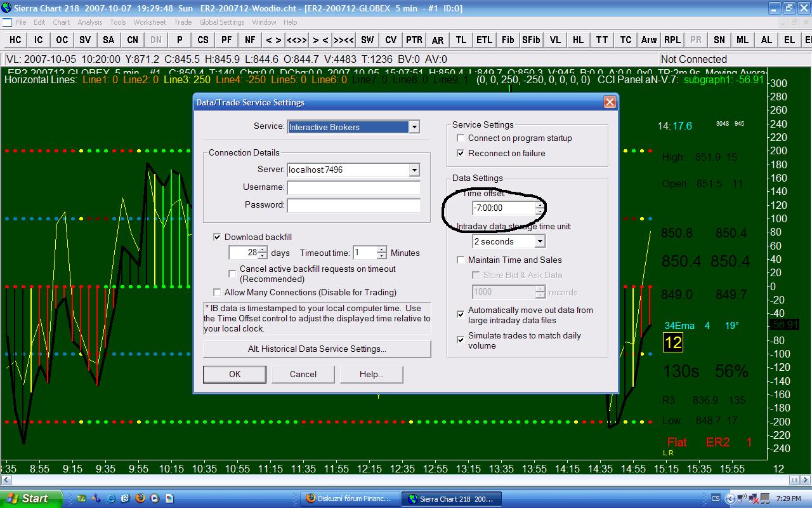Click the Arw arrow toolbar button
This screenshot has height=508, width=812.
[649, 40]
